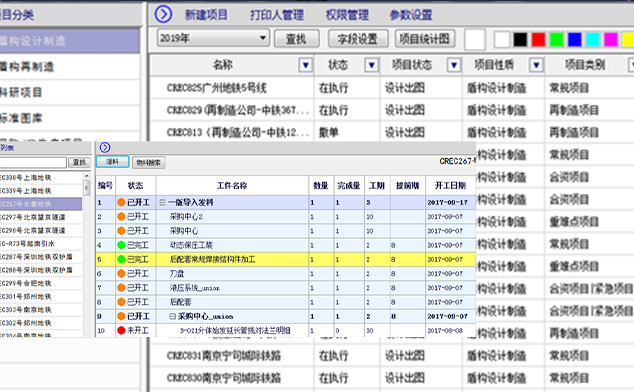
Task: Open the 名称 column filter arrow
Action: (305, 65)
